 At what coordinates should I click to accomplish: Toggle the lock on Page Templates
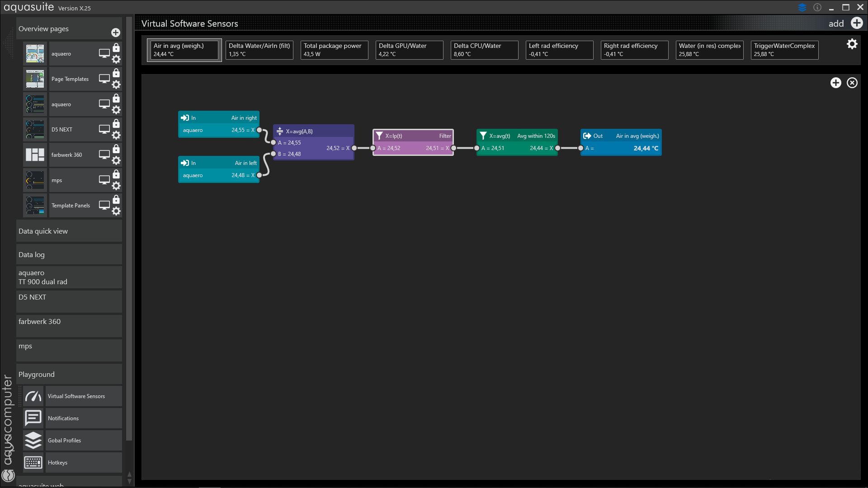(x=116, y=73)
